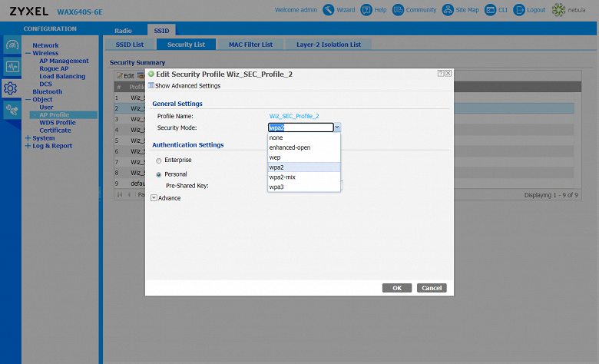The height and width of the screenshot is (364, 599).
Task: Choose 'wep' security mode
Action: pyautogui.click(x=304, y=157)
